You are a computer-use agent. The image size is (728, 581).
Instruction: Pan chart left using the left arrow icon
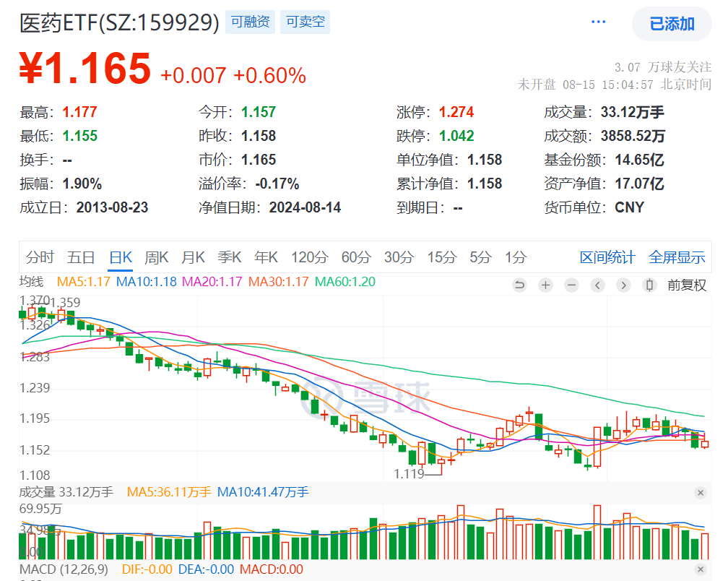(597, 285)
